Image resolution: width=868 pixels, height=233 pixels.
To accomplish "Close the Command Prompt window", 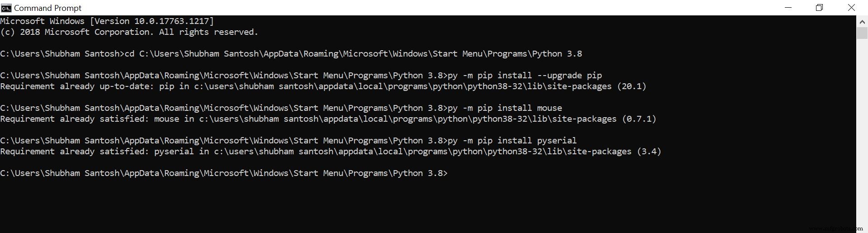I will pyautogui.click(x=851, y=8).
